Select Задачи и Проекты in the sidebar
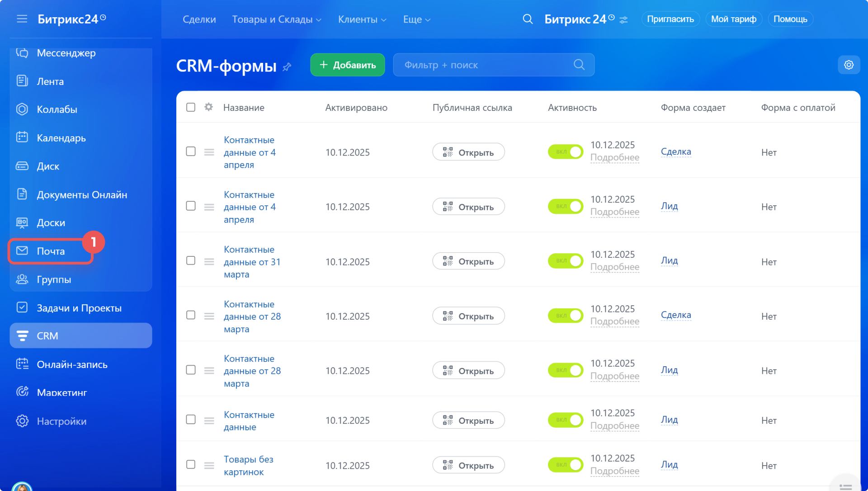Image resolution: width=868 pixels, height=491 pixels. click(79, 308)
